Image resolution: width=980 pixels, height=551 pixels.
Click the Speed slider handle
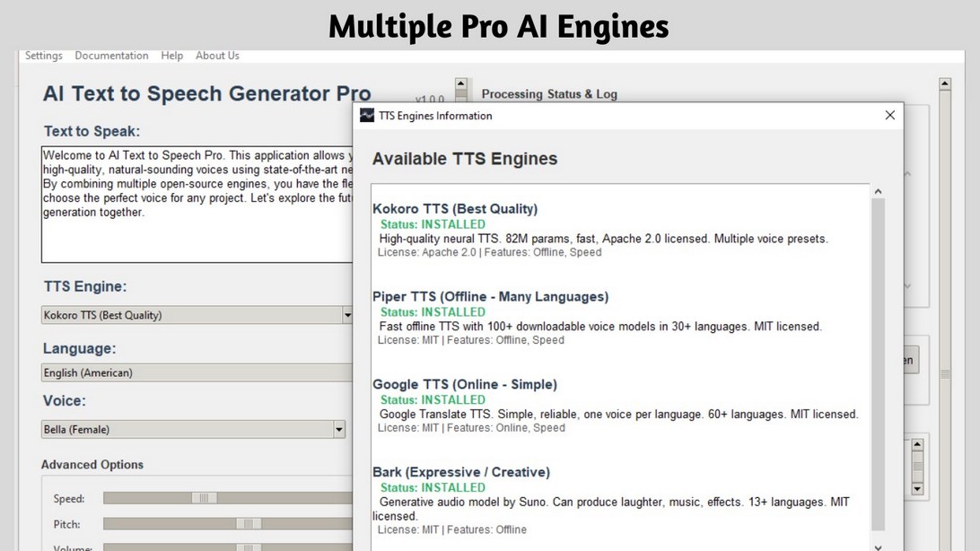click(205, 498)
